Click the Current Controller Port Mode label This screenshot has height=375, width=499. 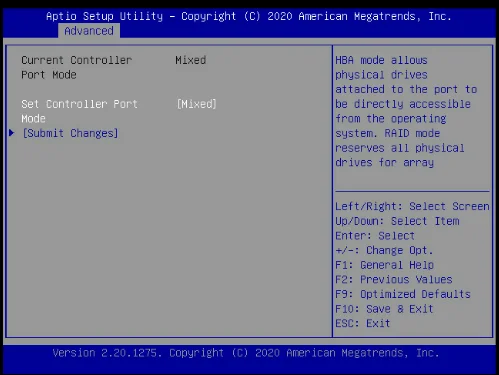(x=77, y=67)
